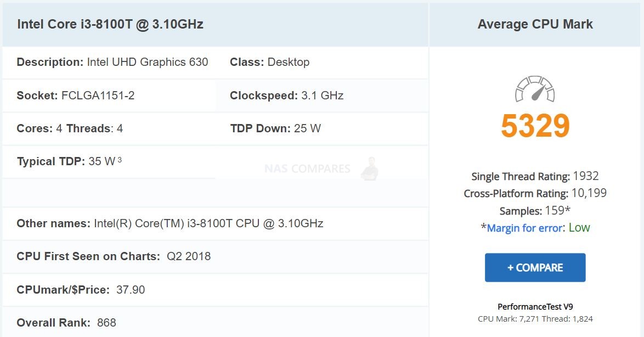The image size is (644, 337).
Task: Click the Low margin rating text
Action: 579,227
